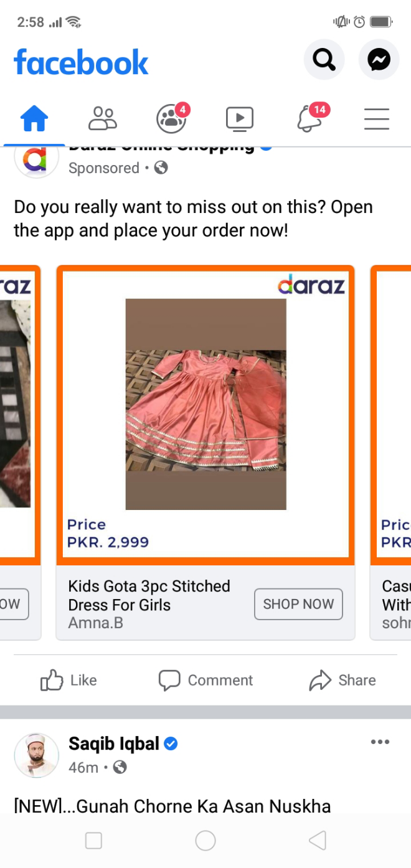The height and width of the screenshot is (868, 411).
Task: Tap Saqib Iqbal name link
Action: pos(114,743)
